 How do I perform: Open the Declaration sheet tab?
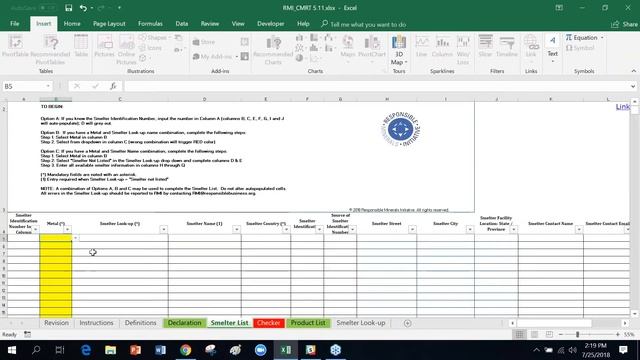(x=184, y=323)
